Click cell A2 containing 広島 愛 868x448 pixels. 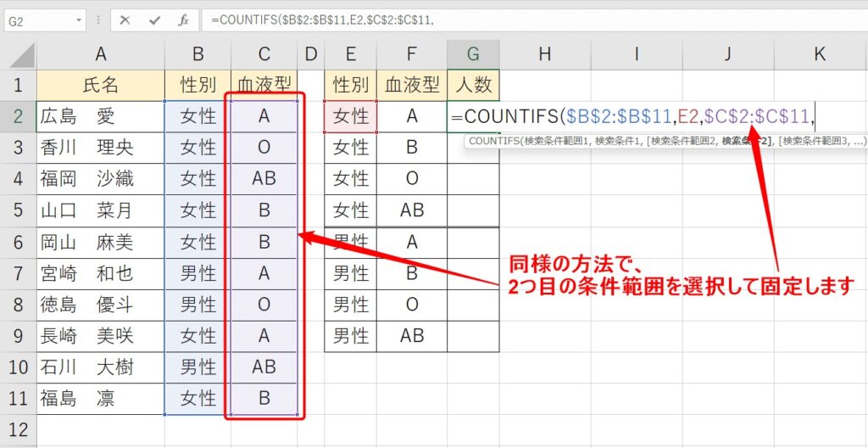point(101,116)
